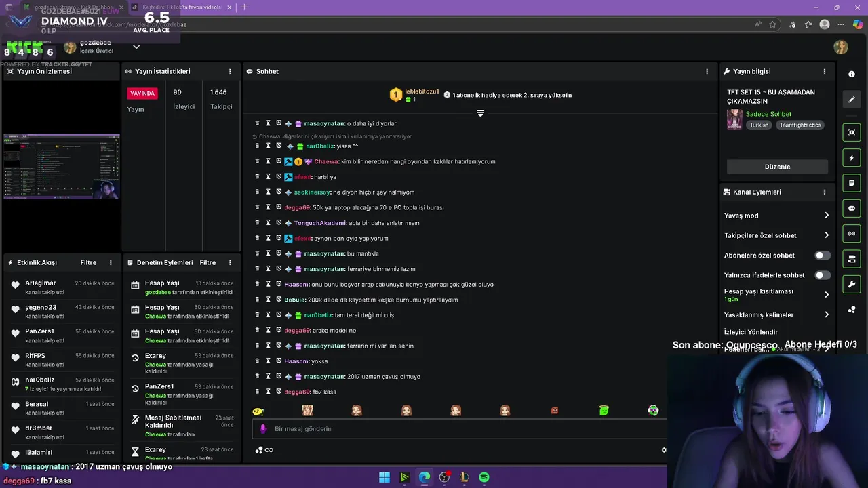Click the message input field
This screenshot has height=488, width=868.
click(x=461, y=429)
